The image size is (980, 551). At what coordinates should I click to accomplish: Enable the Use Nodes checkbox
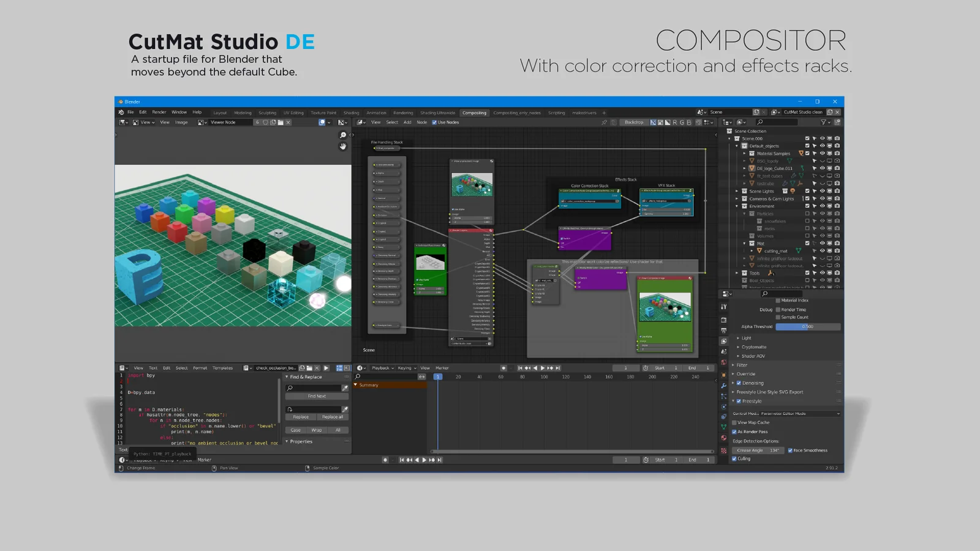(x=435, y=122)
